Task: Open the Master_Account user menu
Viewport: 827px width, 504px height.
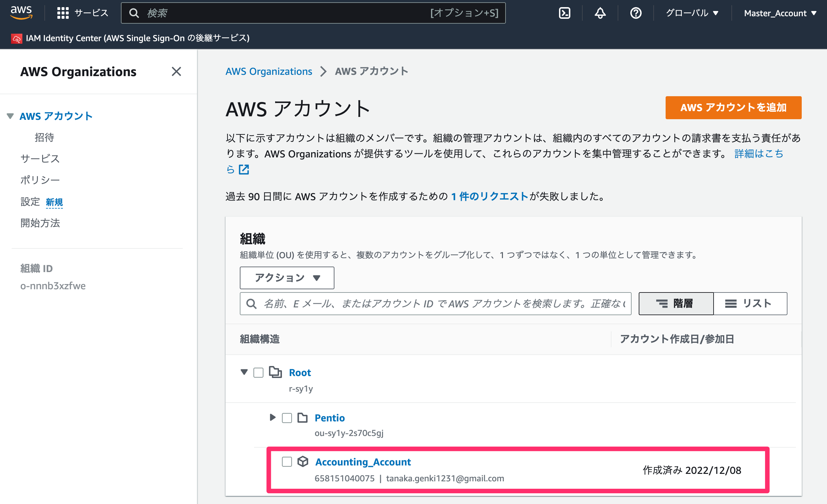Action: pyautogui.click(x=780, y=13)
